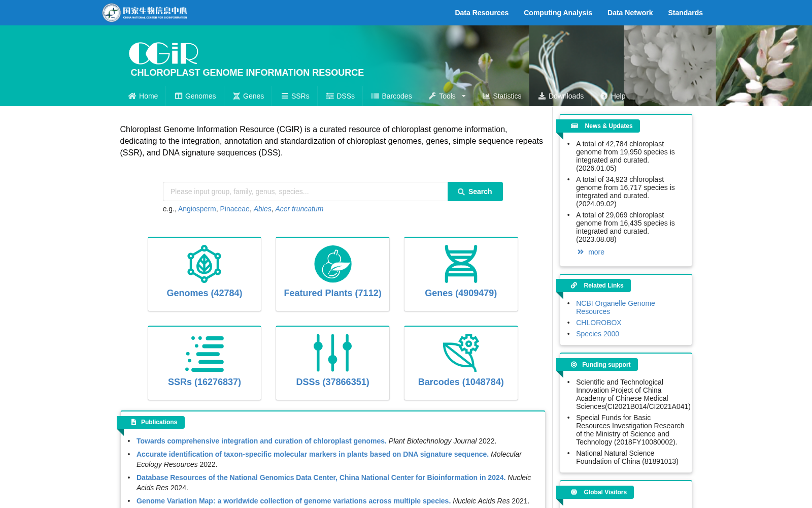Open Standards top menu
This screenshot has width=812, height=508.
[685, 13]
